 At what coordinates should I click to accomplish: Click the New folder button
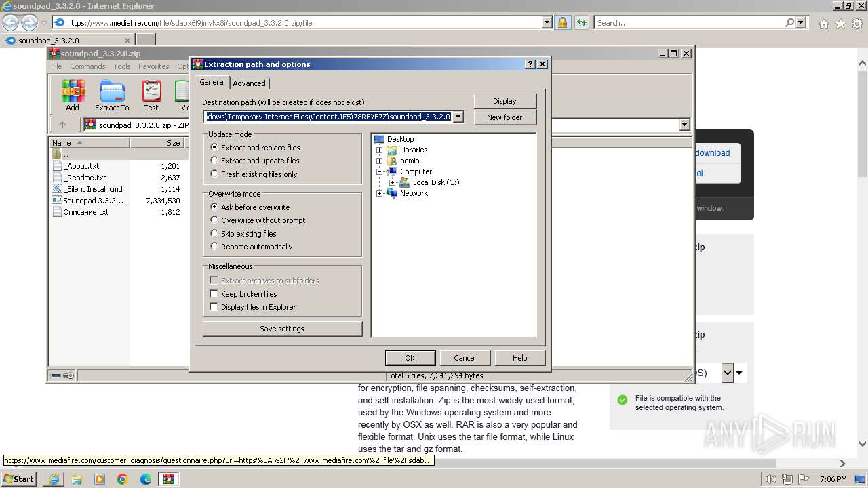(505, 117)
